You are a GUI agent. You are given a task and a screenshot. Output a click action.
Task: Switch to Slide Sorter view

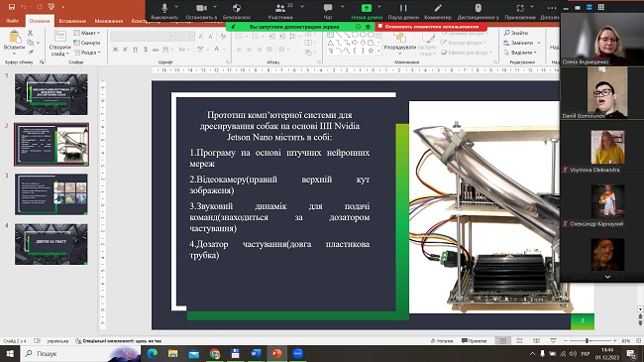coord(519,340)
